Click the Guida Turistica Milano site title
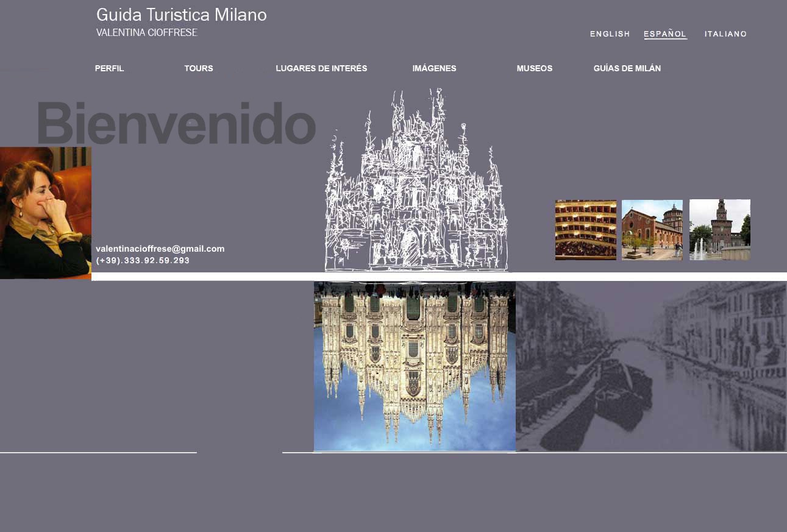This screenshot has height=532, width=787. (x=182, y=15)
